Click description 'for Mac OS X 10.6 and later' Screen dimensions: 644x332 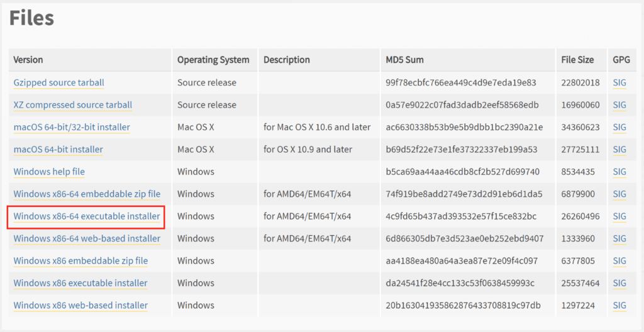pyautogui.click(x=317, y=127)
